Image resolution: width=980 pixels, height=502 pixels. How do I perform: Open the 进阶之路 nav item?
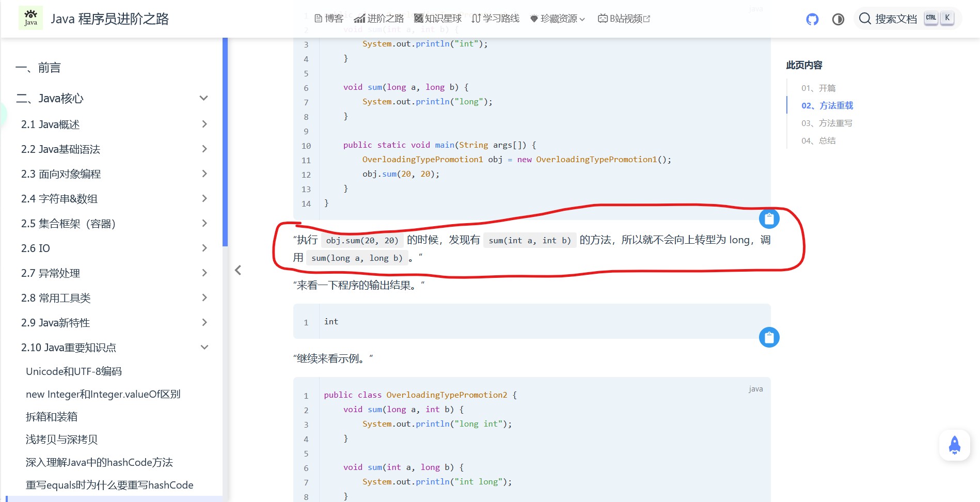[x=379, y=19]
